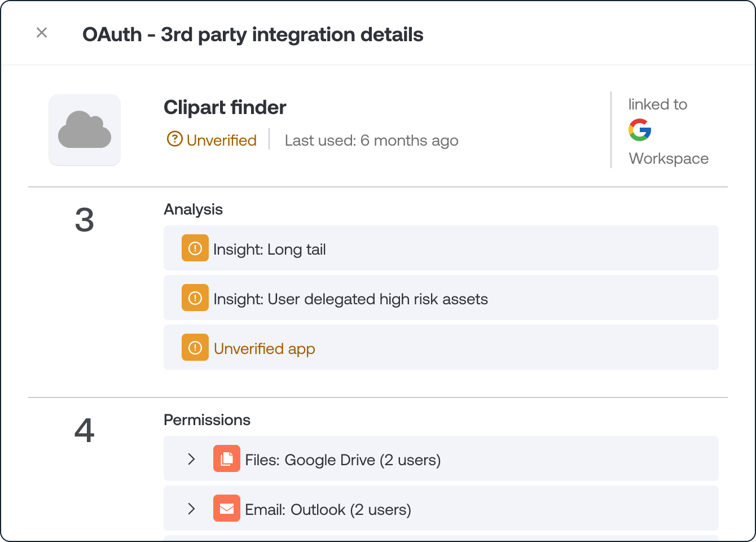Click the Files: Google Drive (2 users) label

point(343,460)
